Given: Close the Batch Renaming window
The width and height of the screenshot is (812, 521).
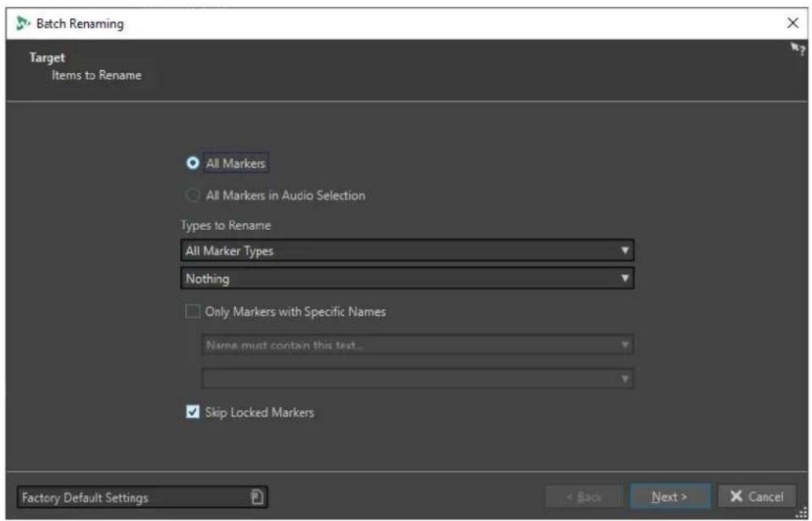Looking at the screenshot, I should point(792,23).
